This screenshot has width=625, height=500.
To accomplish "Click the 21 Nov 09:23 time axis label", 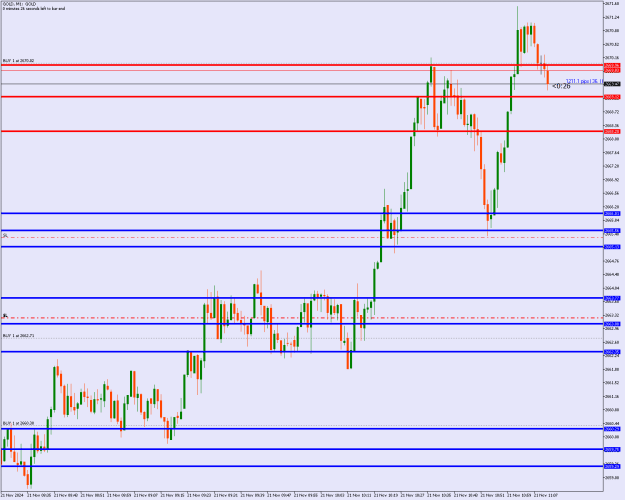I will point(199,495).
